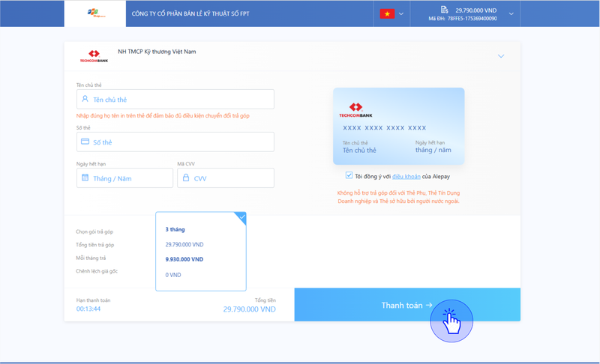Click the order code 78FFE5-175369400090 text

click(472, 18)
